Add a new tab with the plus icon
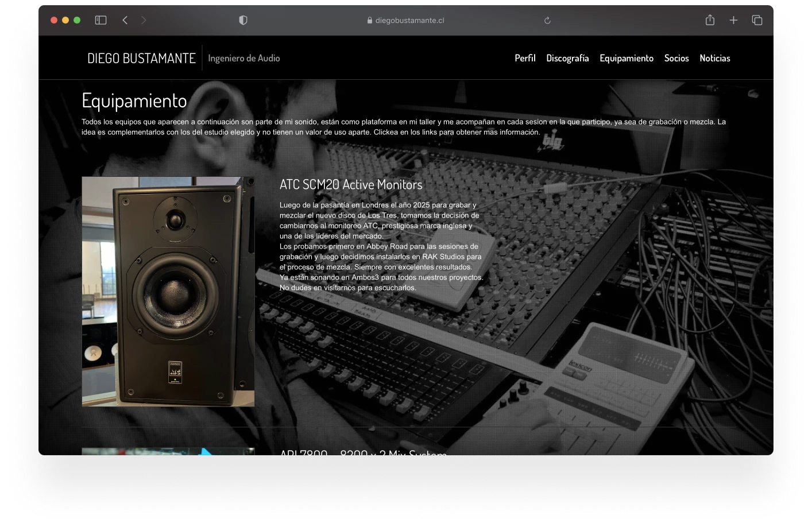Image resolution: width=812 pixels, height=527 pixels. tap(733, 20)
